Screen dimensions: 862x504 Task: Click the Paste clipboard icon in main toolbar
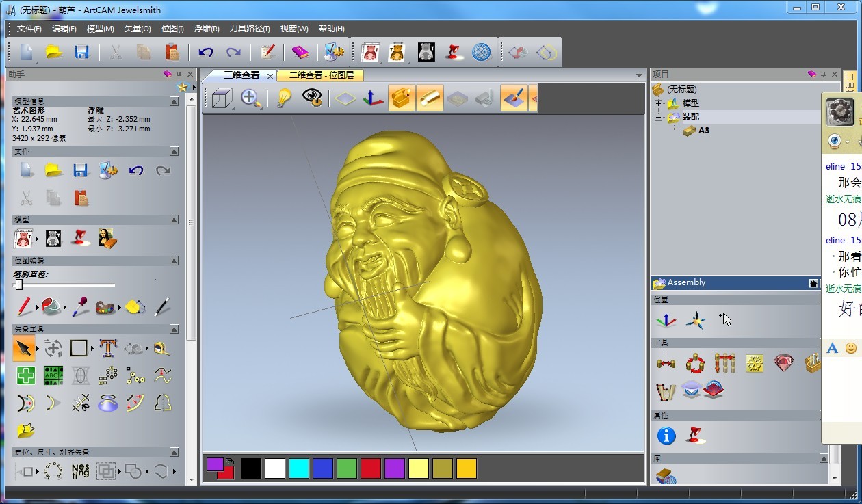[172, 52]
